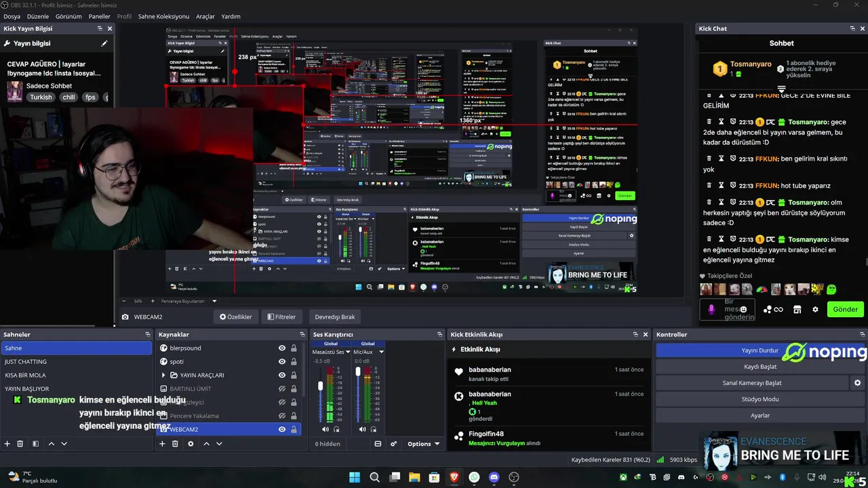Open Özellikler for the selected source

pyautogui.click(x=235, y=317)
